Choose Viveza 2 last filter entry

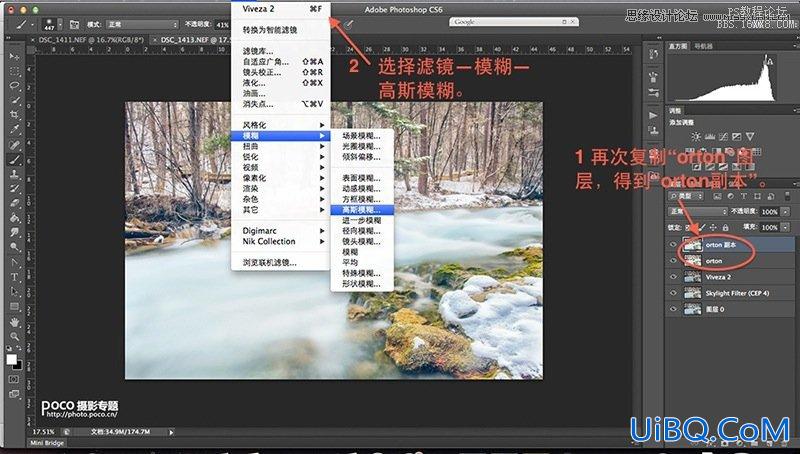point(281,9)
